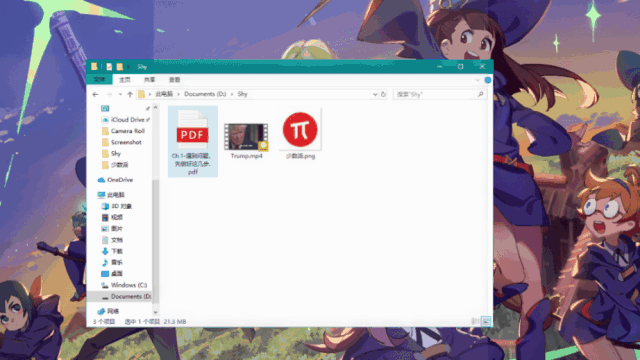
Task: Click Properties icon in quick access toolbar
Action: pyautogui.click(x=109, y=67)
